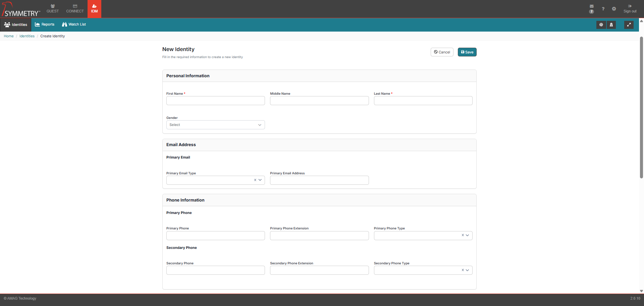Viewport: 644px width, 306px height.
Task: Open the Primary Email Type dropdown
Action: pos(260,180)
